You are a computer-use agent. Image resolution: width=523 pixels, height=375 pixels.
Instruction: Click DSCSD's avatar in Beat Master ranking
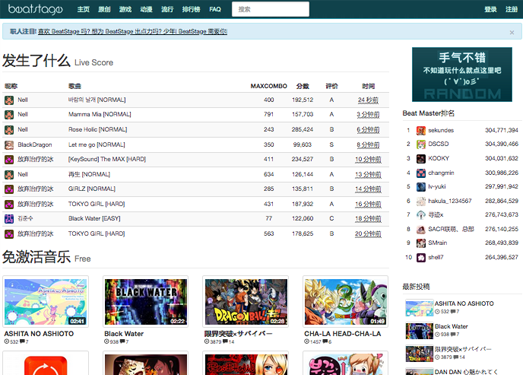pyautogui.click(x=421, y=144)
